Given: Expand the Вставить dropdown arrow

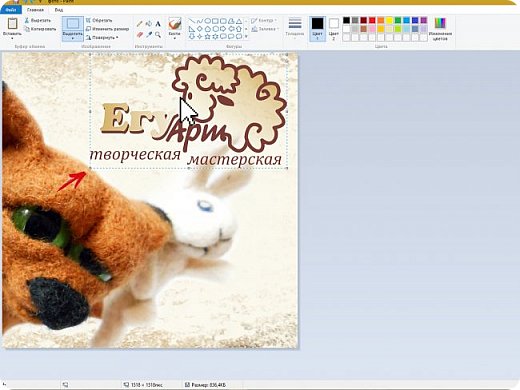Looking at the screenshot, I should [x=12, y=38].
